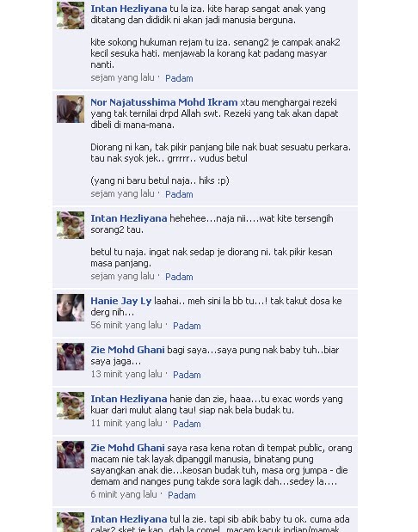418x532 pixels.
Task: Click Intan Hezliyana's avatar beside 'tul la zie' comment
Action: coord(71,523)
